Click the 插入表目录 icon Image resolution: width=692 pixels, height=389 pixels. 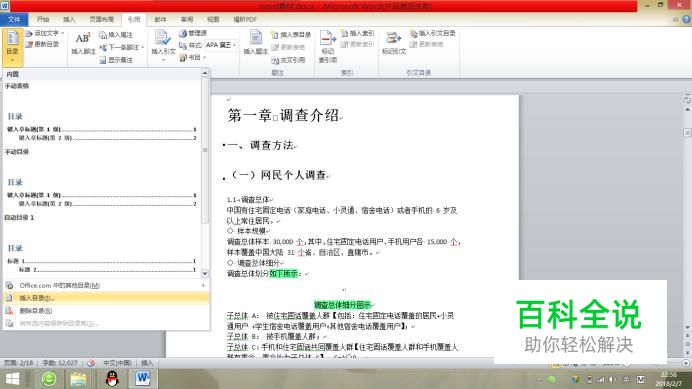(x=275, y=34)
